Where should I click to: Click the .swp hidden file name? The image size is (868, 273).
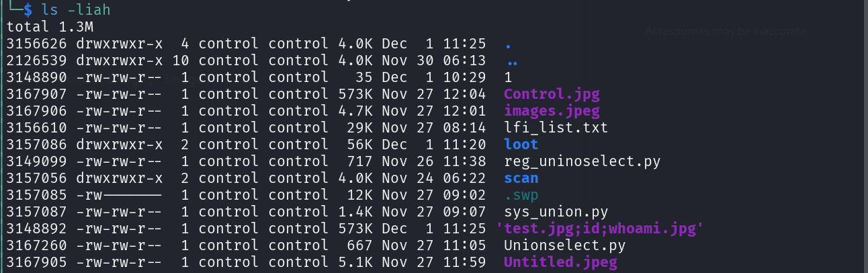tap(521, 195)
